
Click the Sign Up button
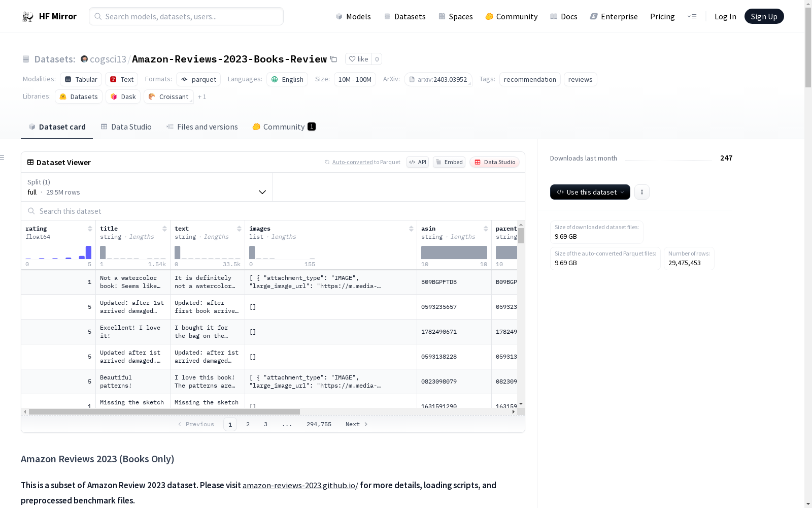pos(764,16)
